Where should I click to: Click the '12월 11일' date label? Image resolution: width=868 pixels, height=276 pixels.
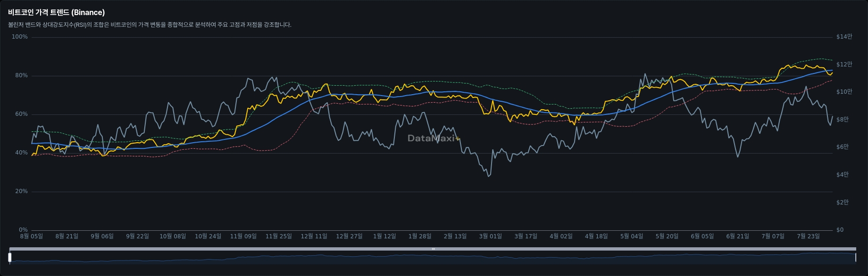tap(314, 236)
